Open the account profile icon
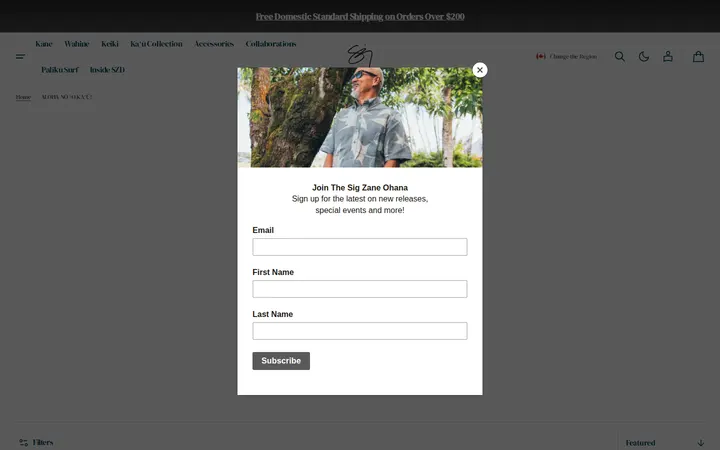The image size is (720, 450). 668,56
